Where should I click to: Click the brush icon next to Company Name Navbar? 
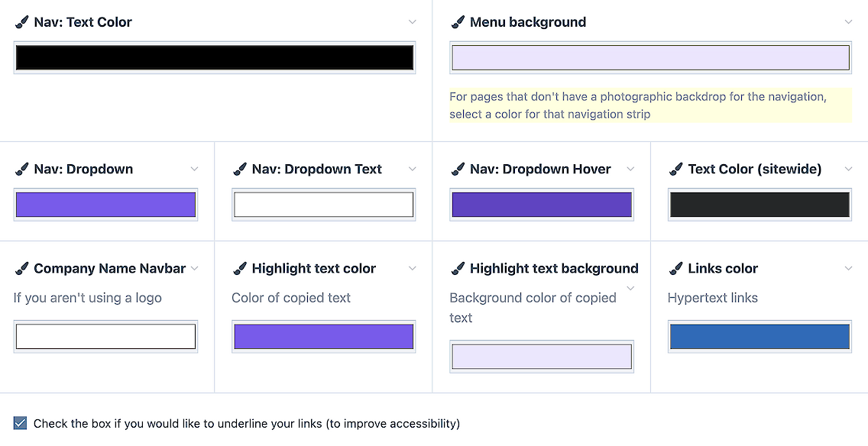pyautogui.click(x=21, y=268)
